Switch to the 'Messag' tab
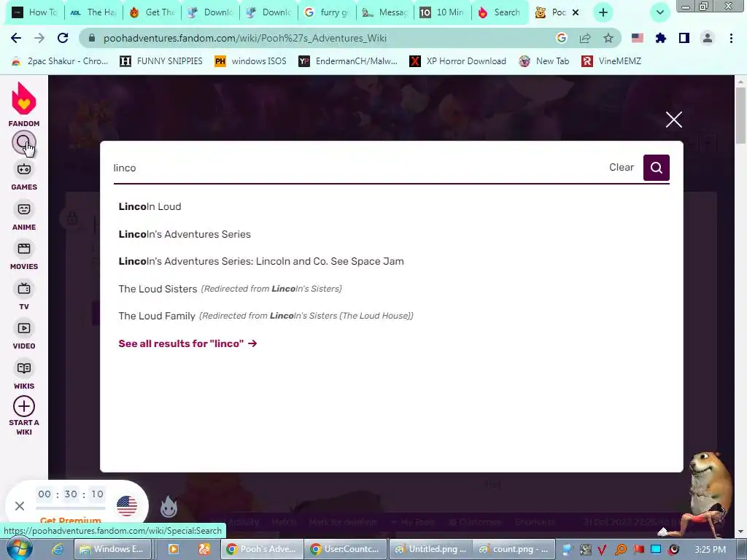 click(x=386, y=12)
